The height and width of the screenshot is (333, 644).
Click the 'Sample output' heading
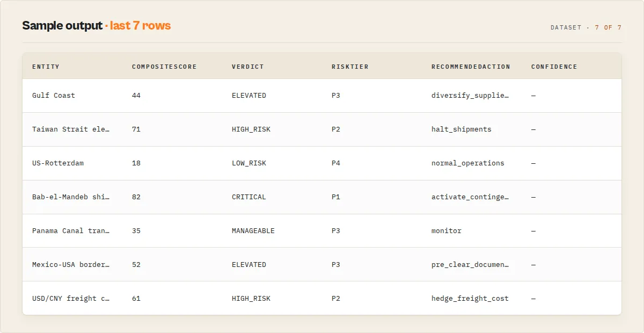pyautogui.click(x=62, y=25)
